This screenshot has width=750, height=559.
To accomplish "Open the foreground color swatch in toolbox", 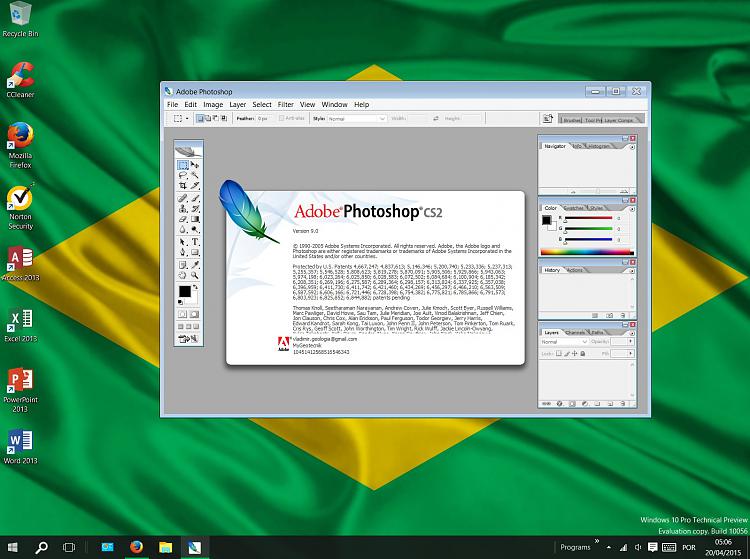I will [185, 291].
